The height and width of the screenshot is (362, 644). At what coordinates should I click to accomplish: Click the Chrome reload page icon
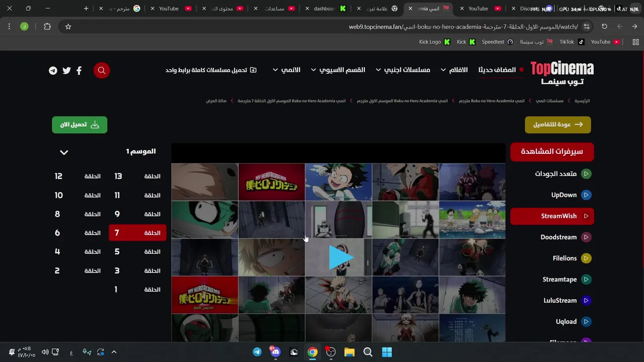pyautogui.click(x=604, y=27)
